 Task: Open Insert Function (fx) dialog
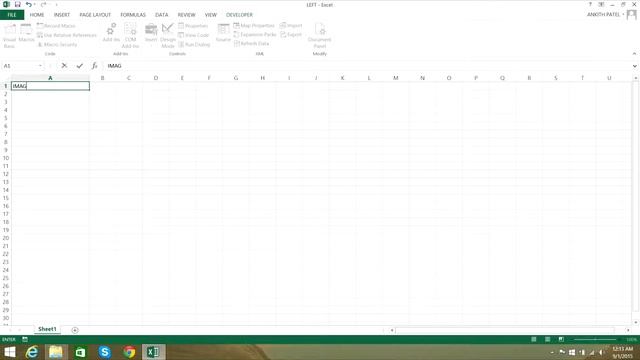pyautogui.click(x=94, y=66)
